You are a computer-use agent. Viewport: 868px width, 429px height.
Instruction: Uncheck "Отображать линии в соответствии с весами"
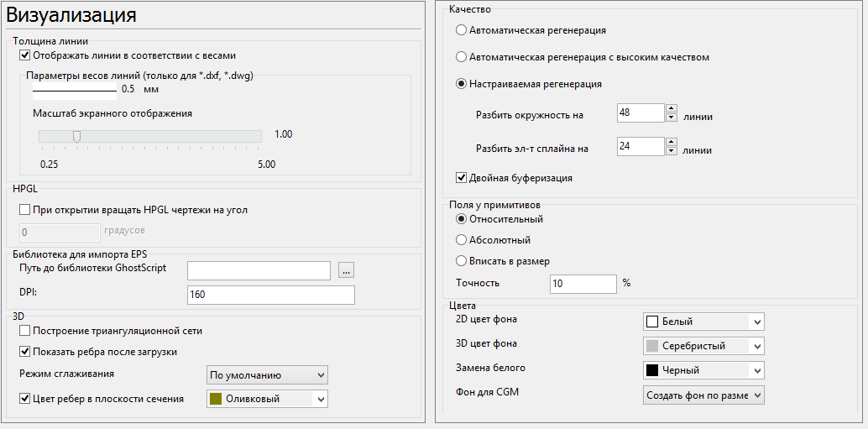tap(24, 56)
